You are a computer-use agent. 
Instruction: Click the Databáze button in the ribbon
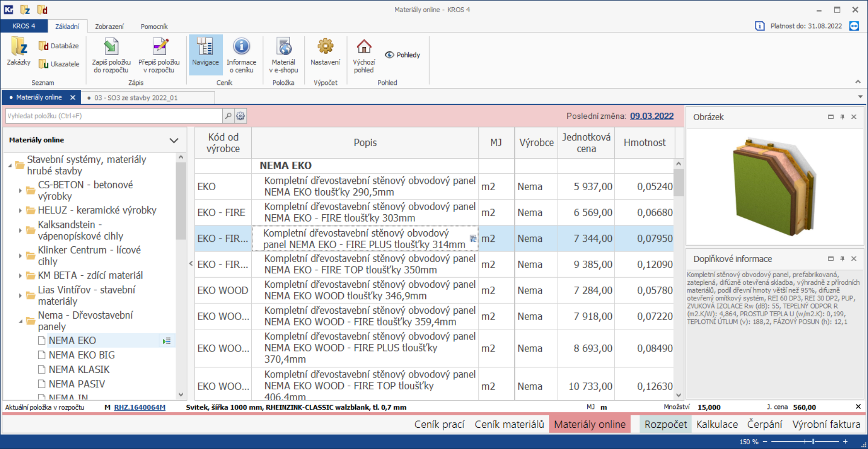[59, 46]
